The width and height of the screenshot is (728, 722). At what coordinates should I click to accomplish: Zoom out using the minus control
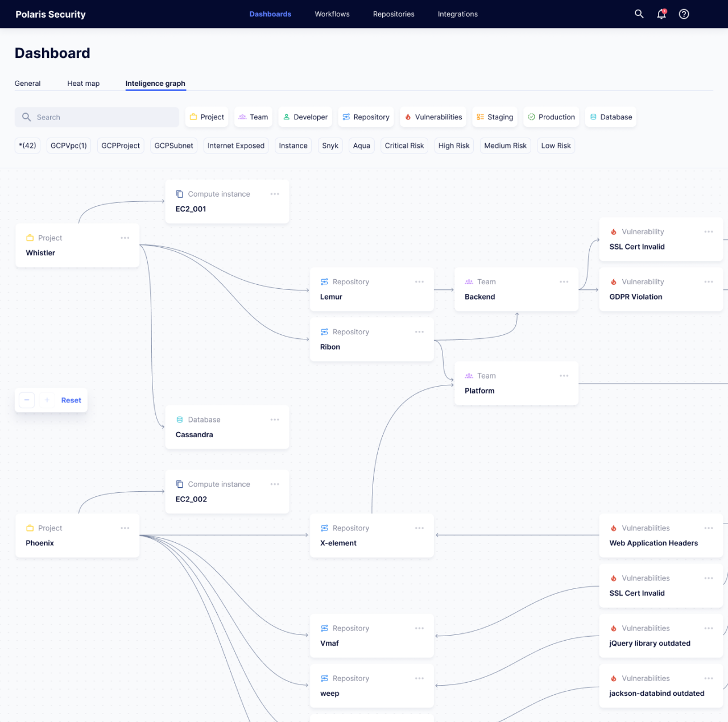26,400
